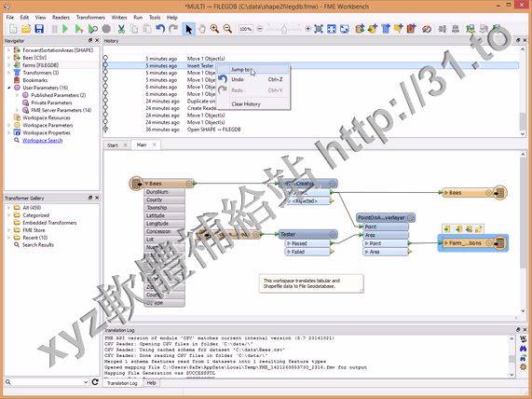
Task: Run the translation with the green play icon
Action: [65, 29]
